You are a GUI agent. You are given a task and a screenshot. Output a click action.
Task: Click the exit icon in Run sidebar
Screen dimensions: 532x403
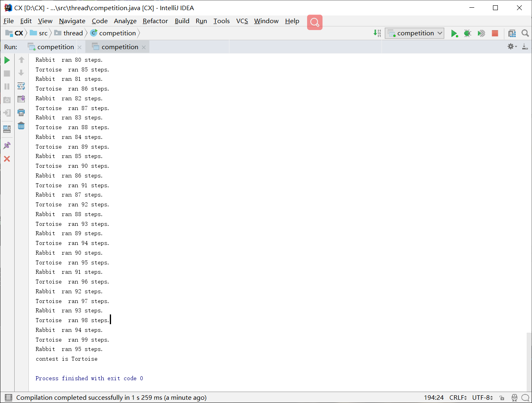click(7, 113)
